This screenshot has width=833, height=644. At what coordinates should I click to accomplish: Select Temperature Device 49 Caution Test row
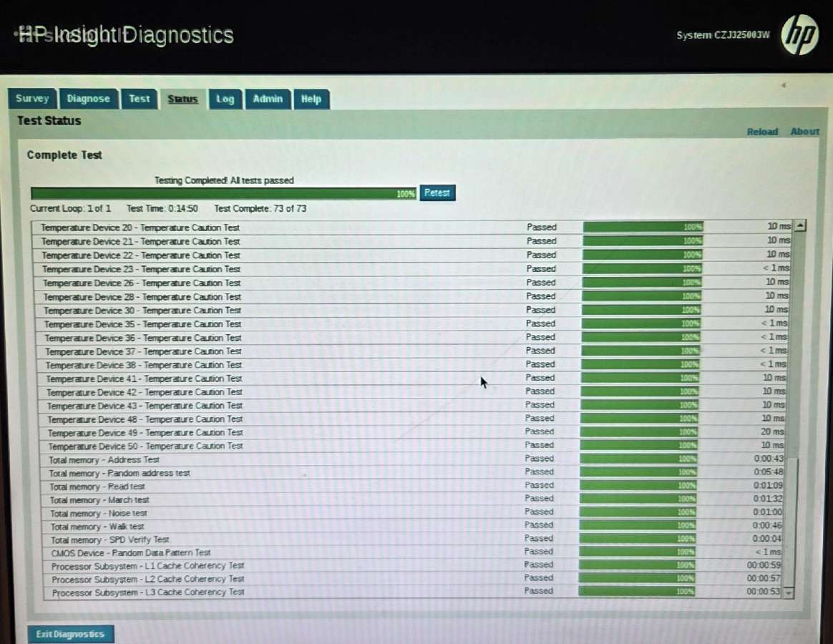pos(412,432)
